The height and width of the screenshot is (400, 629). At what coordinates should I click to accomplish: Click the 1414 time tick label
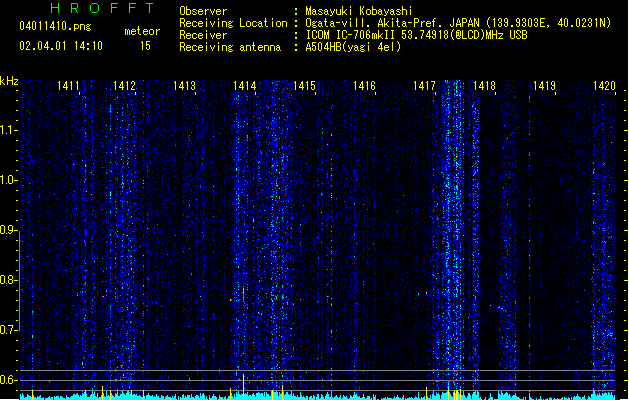(244, 86)
